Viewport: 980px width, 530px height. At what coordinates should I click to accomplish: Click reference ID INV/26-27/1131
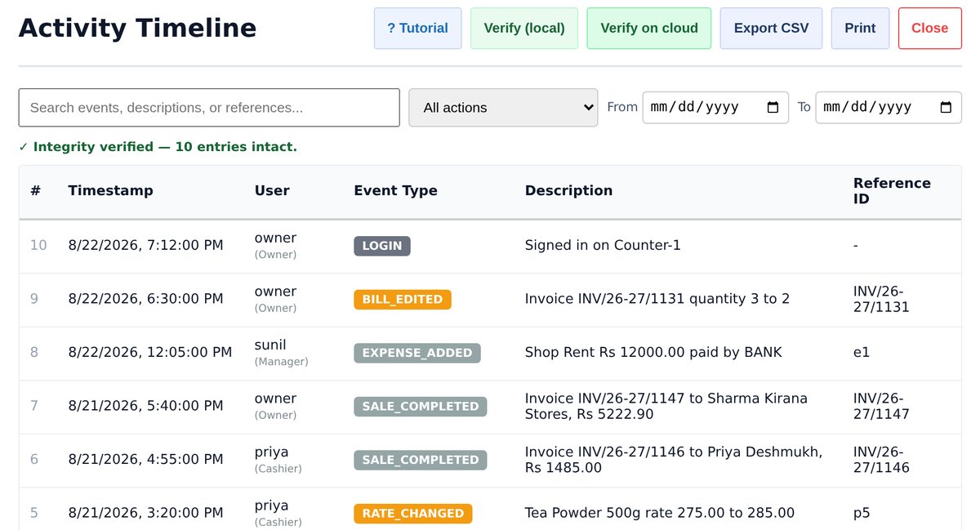click(x=881, y=299)
